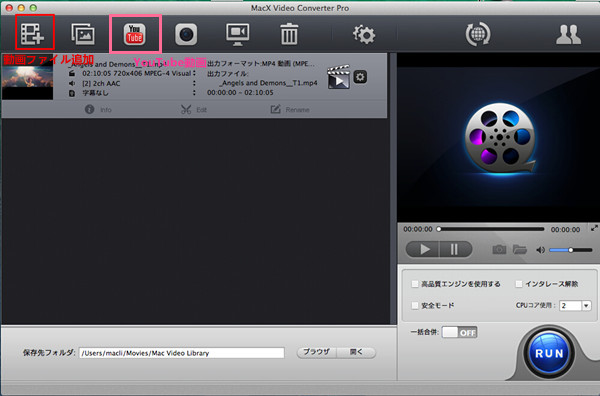The image size is (600, 396).
Task: Open the snapshot folder icon
Action: tap(520, 249)
